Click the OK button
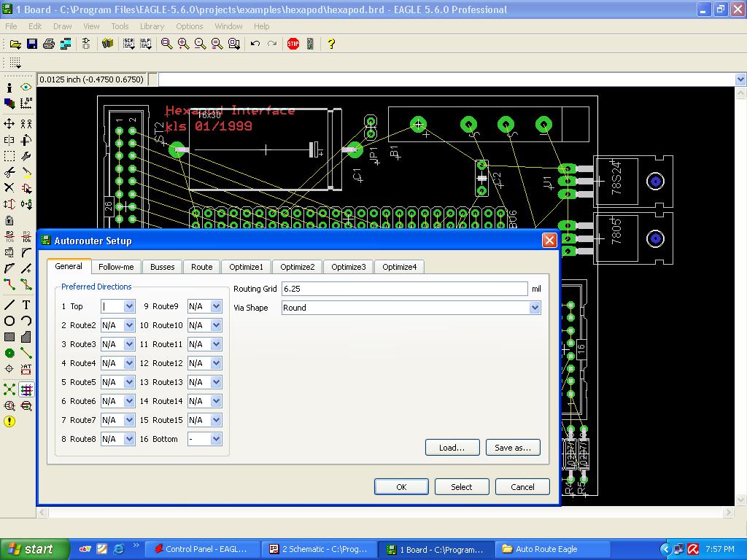The image size is (747, 560). click(401, 486)
